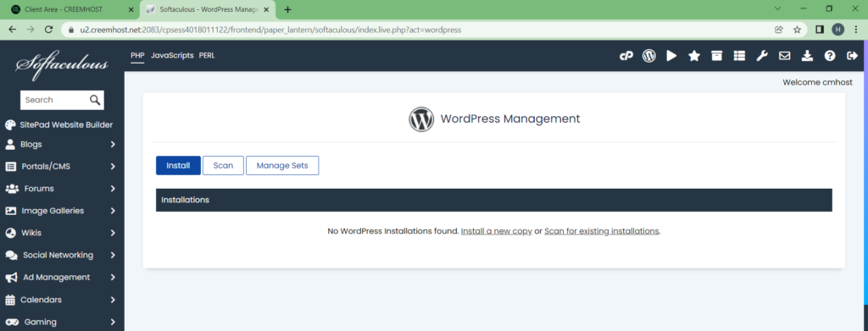
Task: Follow the 'Install a new copy' link
Action: [497, 231]
